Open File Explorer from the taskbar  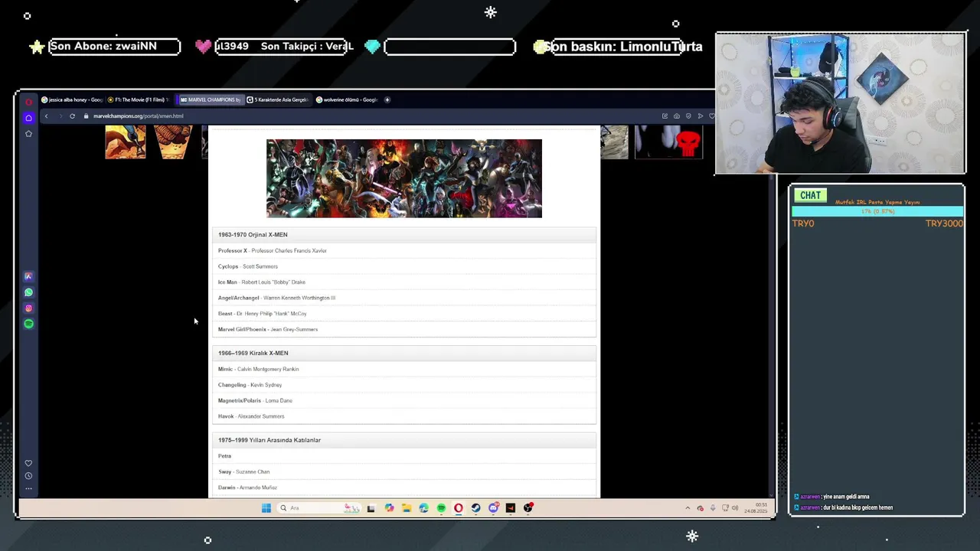(x=407, y=508)
